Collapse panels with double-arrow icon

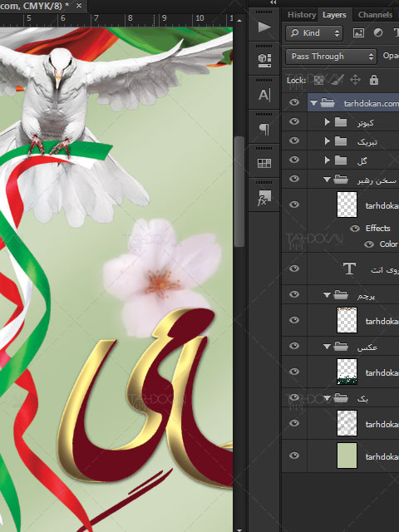(273, 2)
